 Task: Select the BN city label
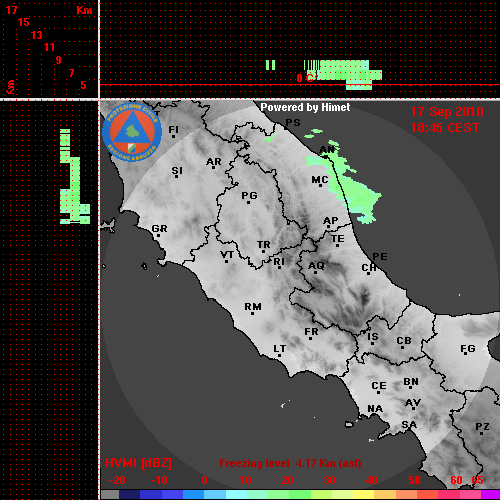point(411,382)
